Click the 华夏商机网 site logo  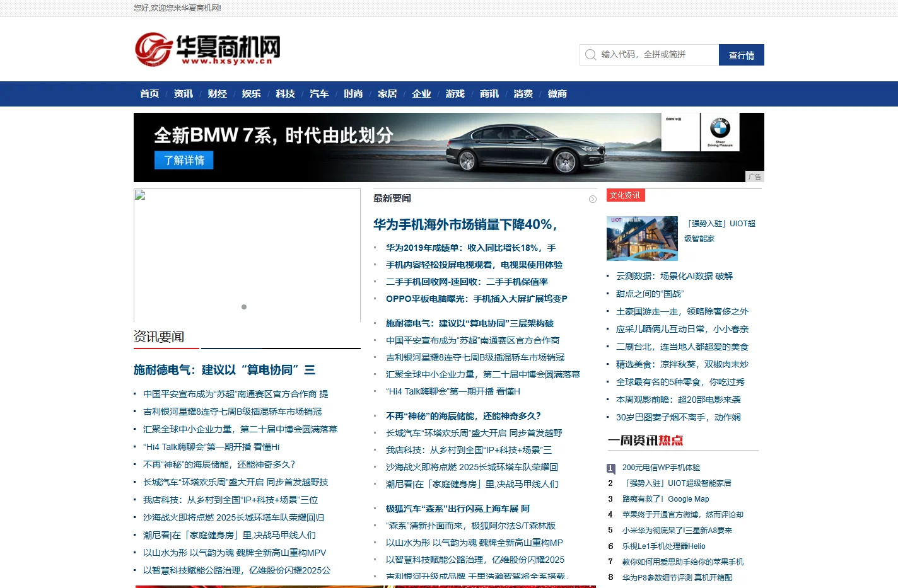(x=207, y=49)
